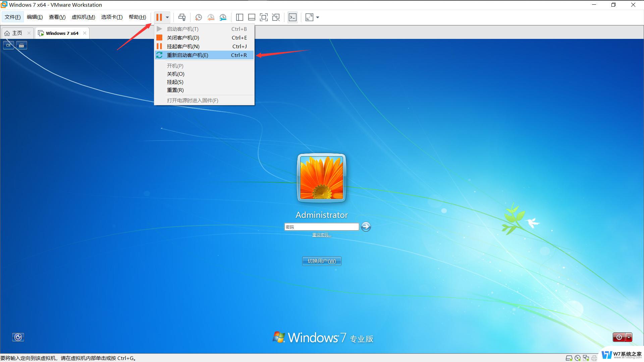Click the 重设密码 link
This screenshot has height=362, width=644.
(x=321, y=235)
